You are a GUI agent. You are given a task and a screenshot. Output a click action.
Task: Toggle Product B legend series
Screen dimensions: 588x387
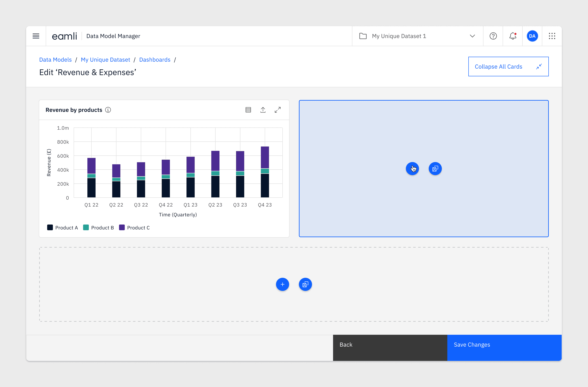(98, 227)
